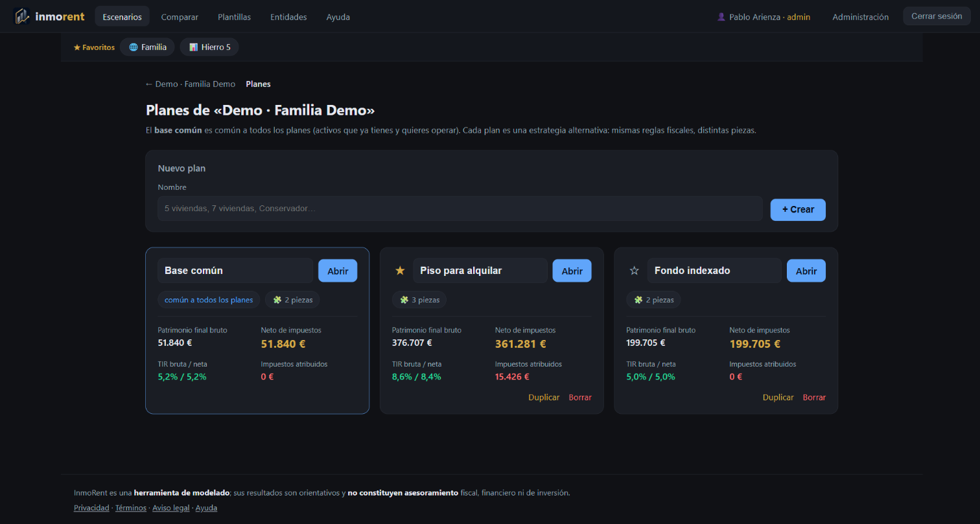Edit the Base común plan name

235,271
